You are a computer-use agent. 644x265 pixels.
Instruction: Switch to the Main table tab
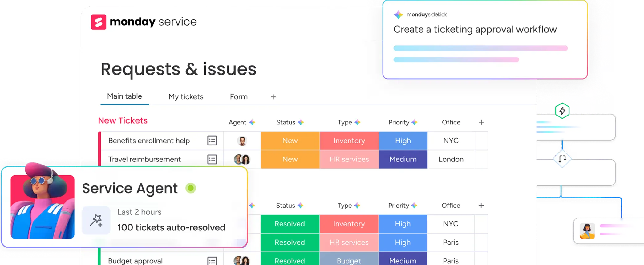[x=124, y=96]
